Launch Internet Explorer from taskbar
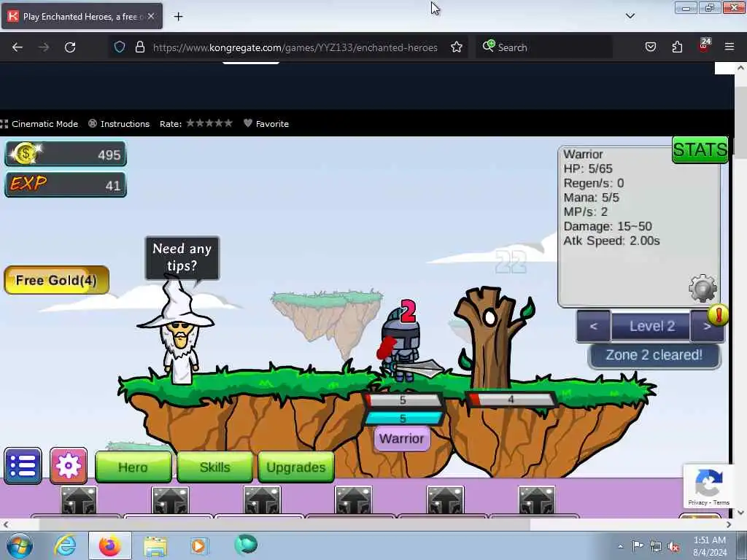The image size is (747, 560). pos(65,545)
